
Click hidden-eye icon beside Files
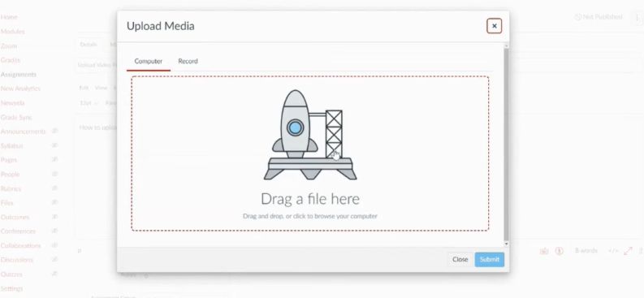pyautogui.click(x=54, y=202)
